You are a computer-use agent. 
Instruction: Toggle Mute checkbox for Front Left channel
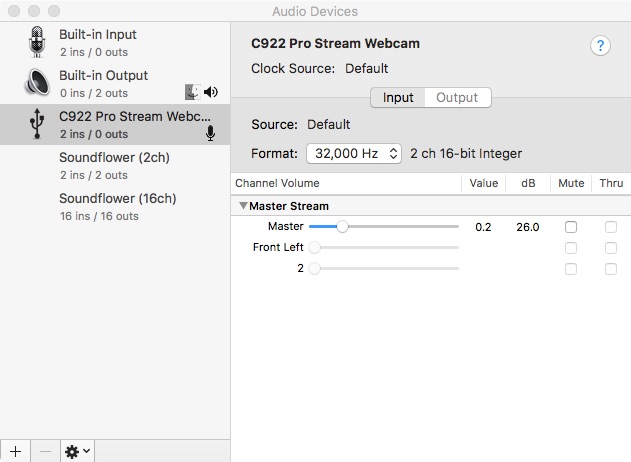click(x=571, y=248)
